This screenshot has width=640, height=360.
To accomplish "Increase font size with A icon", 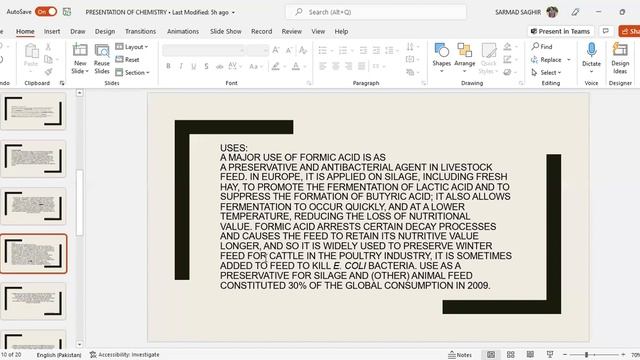I will click(x=276, y=50).
